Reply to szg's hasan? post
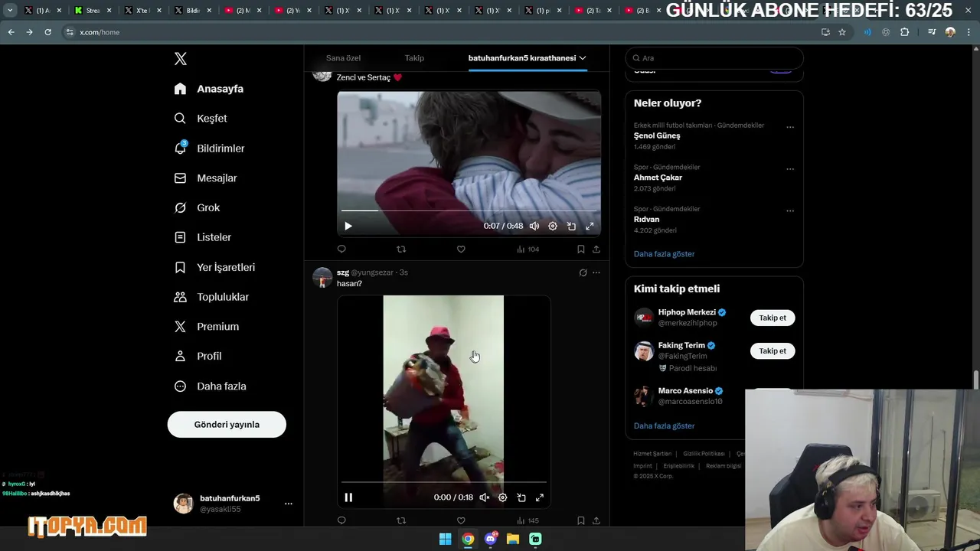 coord(341,520)
